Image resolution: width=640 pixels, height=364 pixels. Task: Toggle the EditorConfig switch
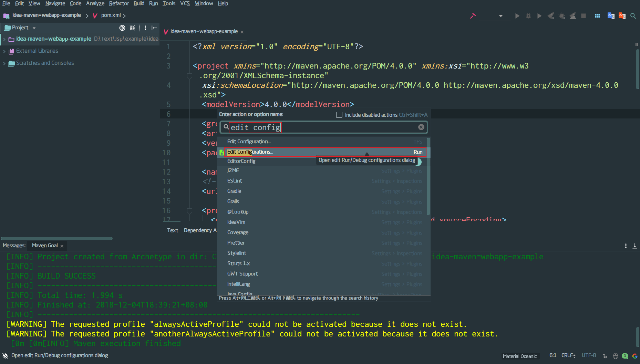[x=419, y=162]
